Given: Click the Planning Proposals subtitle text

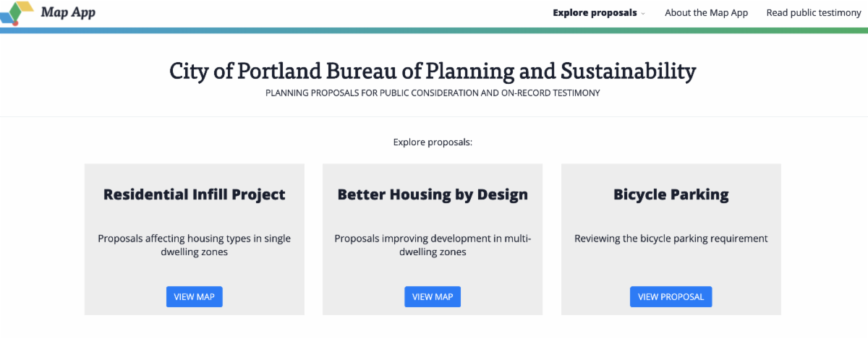Looking at the screenshot, I should [x=433, y=93].
